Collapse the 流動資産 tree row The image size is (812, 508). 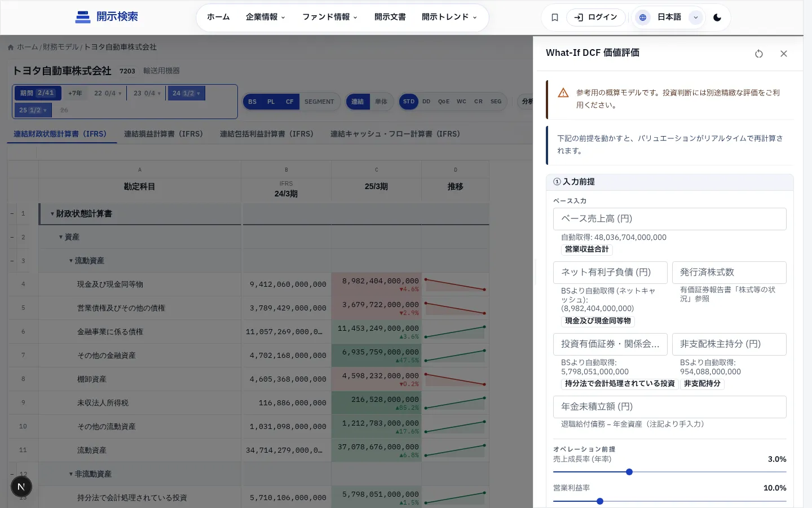(71, 261)
